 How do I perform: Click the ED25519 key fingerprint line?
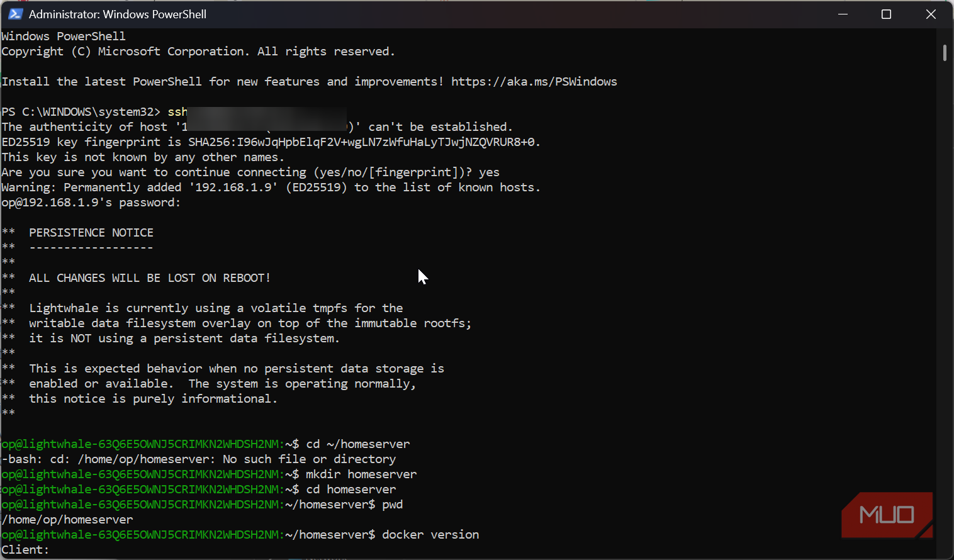coord(271,142)
